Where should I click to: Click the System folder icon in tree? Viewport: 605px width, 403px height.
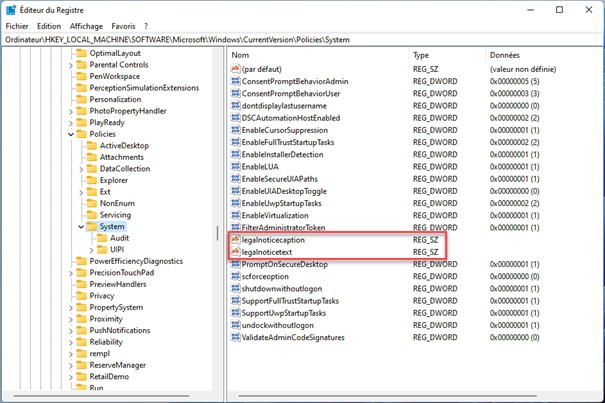click(x=91, y=227)
